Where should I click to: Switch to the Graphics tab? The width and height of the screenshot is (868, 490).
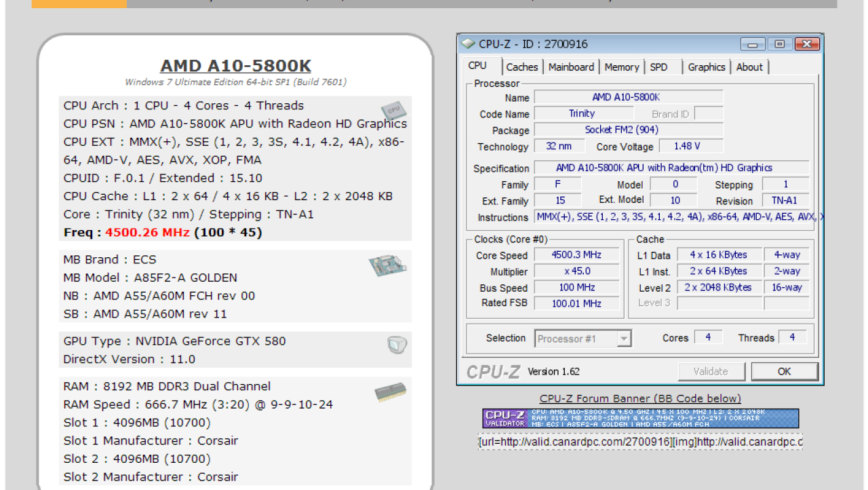[707, 67]
